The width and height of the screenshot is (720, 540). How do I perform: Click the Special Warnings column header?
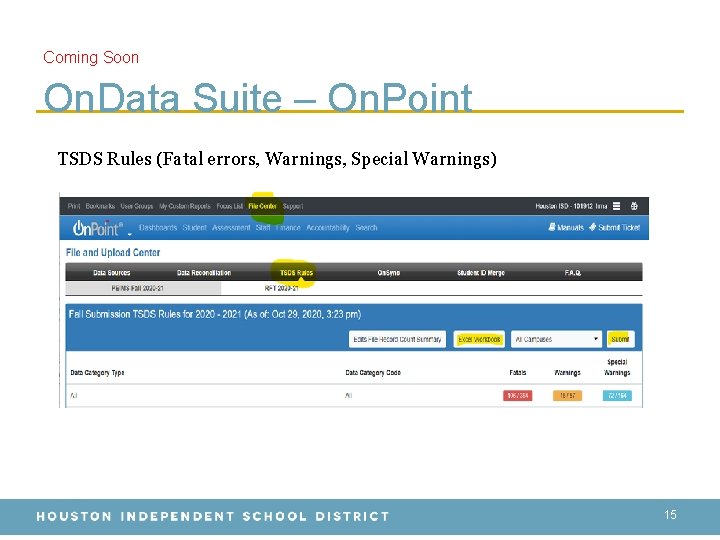tap(617, 367)
